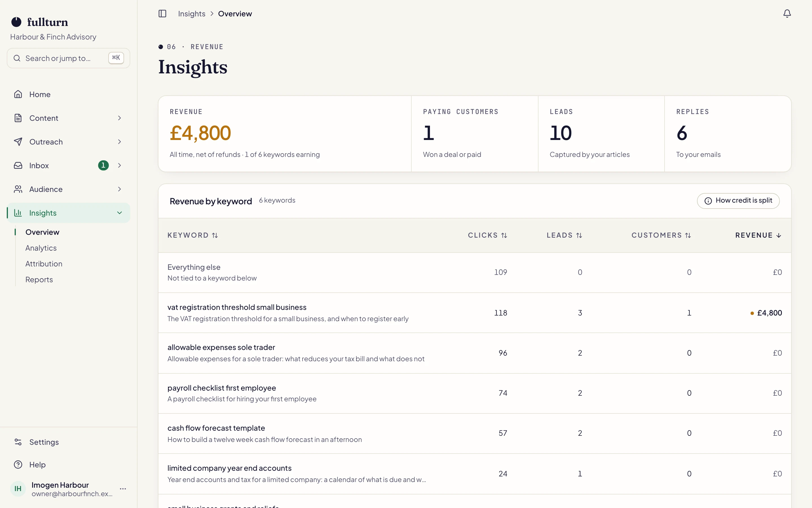Sort by Leads column arrows

(x=579, y=236)
